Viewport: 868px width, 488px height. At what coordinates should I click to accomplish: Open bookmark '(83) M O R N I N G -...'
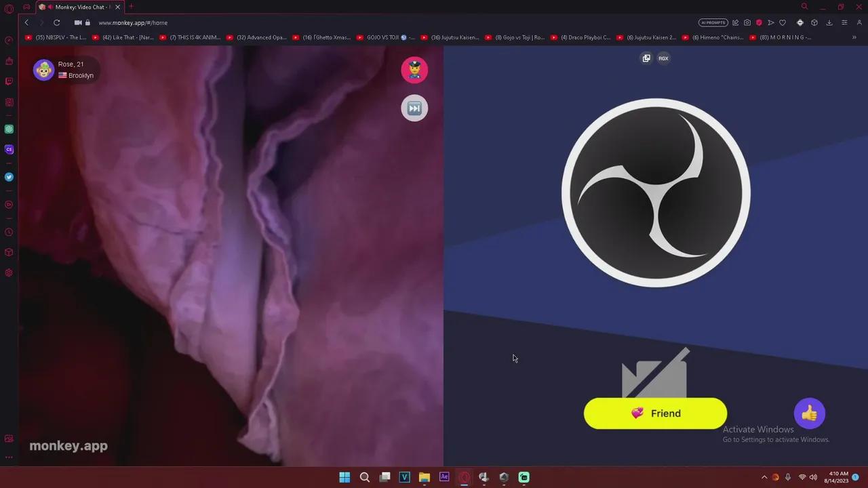click(781, 37)
